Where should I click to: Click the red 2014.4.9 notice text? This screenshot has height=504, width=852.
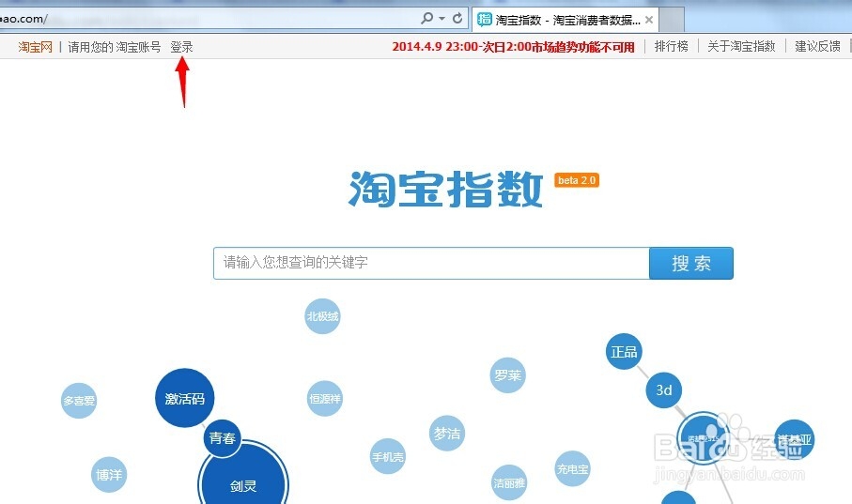(513, 47)
